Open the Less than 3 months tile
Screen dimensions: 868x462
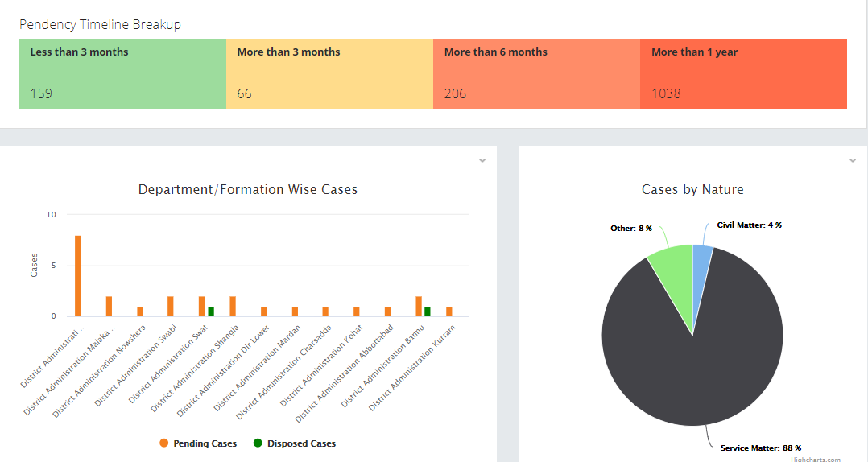[x=122, y=73]
